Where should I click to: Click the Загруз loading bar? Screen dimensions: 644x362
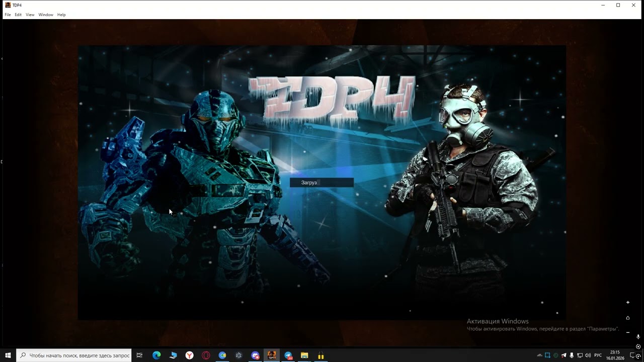click(x=321, y=183)
